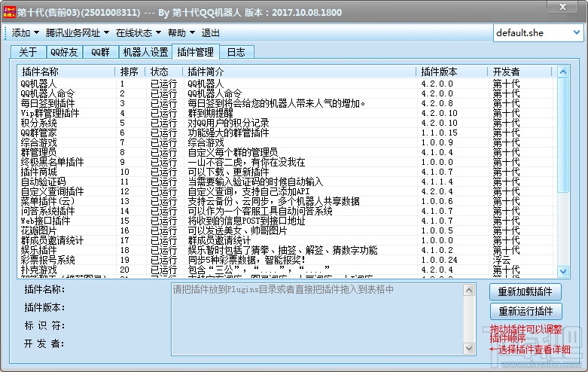Sort by 插件版本 column header

pos(452,72)
